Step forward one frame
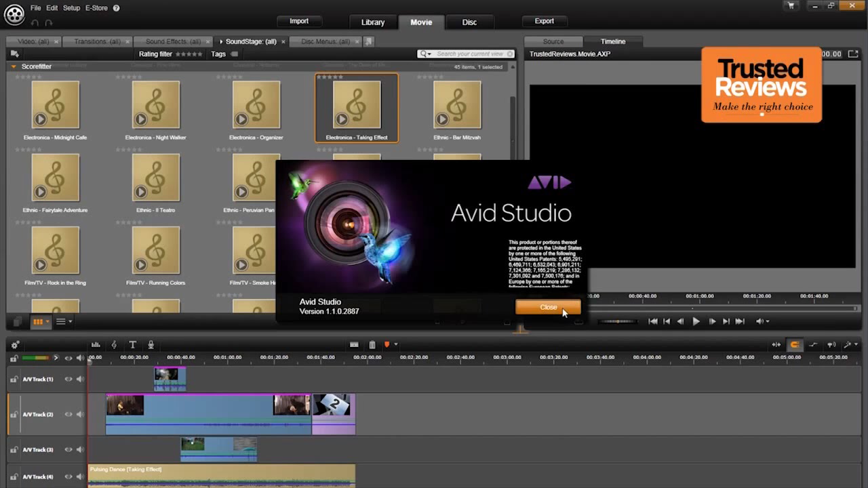 711,321
